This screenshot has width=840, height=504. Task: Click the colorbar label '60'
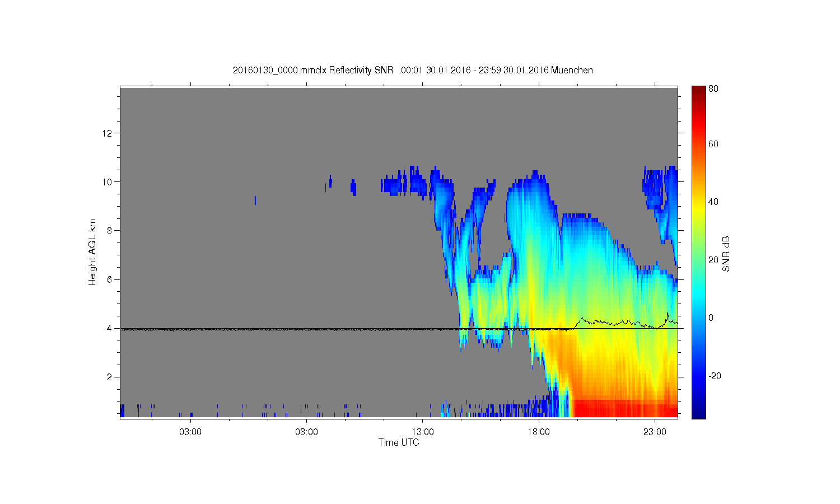pos(713,144)
